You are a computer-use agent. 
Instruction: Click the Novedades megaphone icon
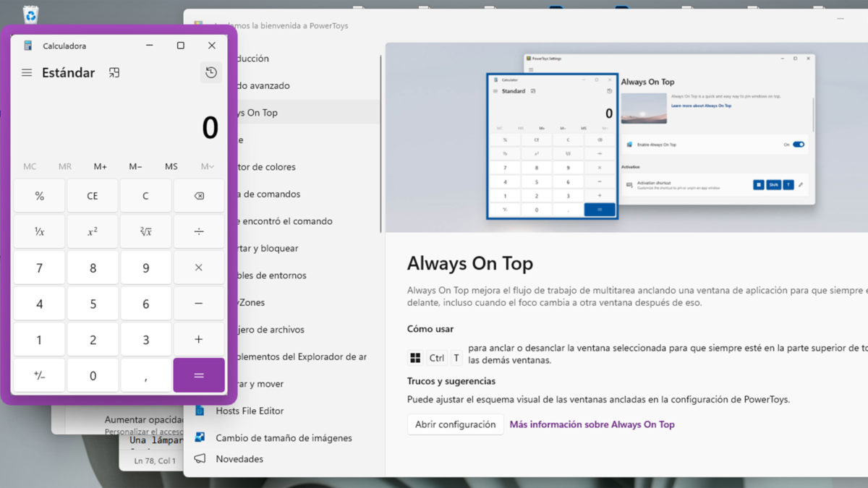pos(200,458)
